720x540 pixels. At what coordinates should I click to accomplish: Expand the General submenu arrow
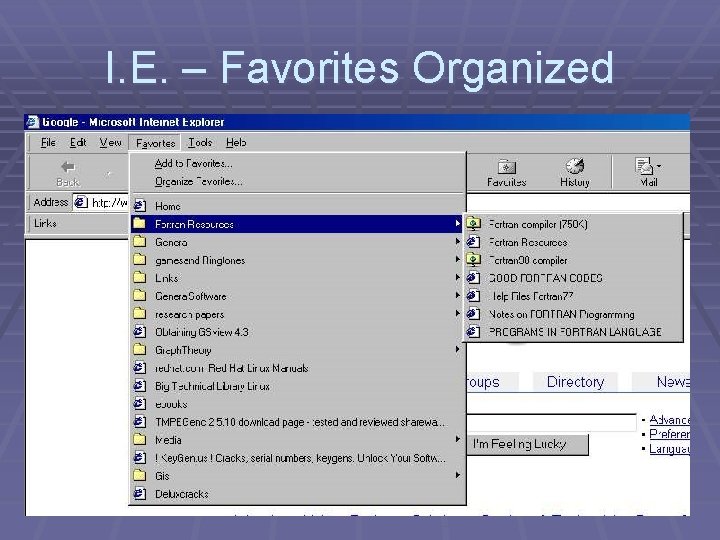coord(457,242)
